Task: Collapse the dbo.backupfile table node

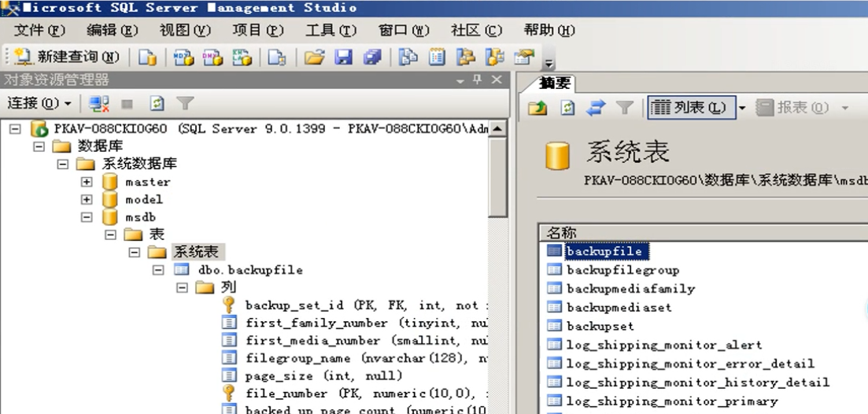Action: (x=158, y=270)
